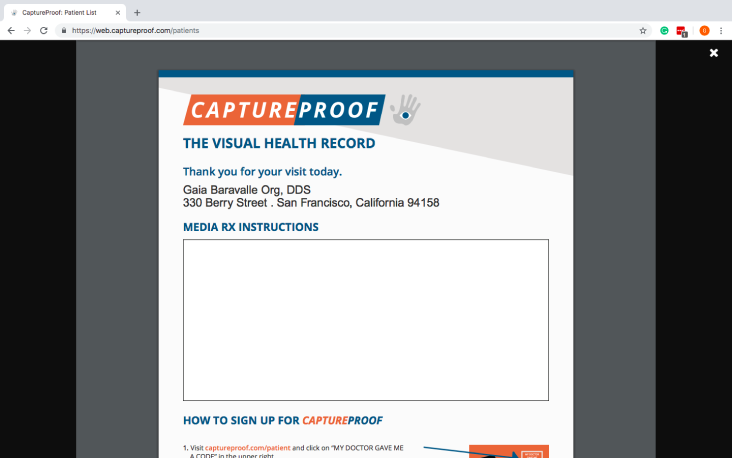Click 'Thank you for your visit today.' text

point(262,172)
